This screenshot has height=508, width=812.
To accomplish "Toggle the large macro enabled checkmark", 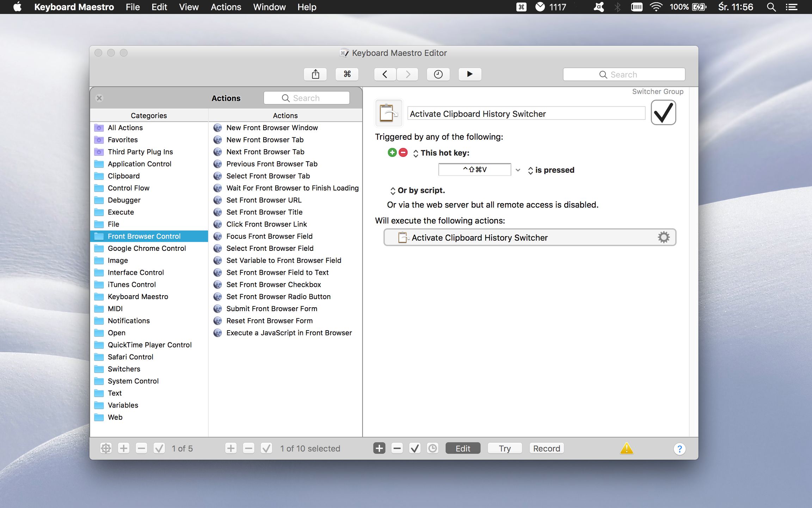I will click(663, 113).
